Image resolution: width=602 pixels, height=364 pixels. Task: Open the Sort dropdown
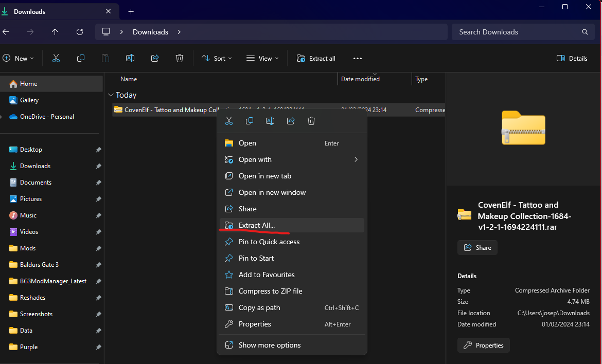(x=217, y=58)
